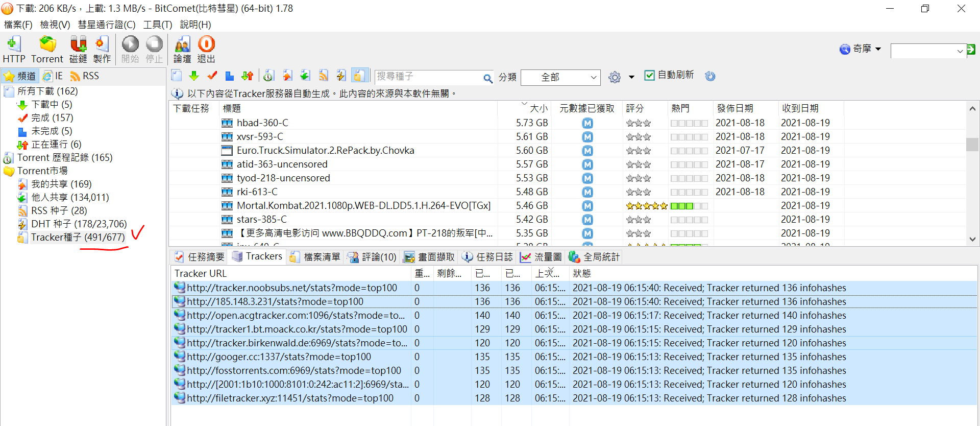980x426 pixels.
Task: Click the torrent list scrollbar down arrow
Action: click(x=972, y=239)
